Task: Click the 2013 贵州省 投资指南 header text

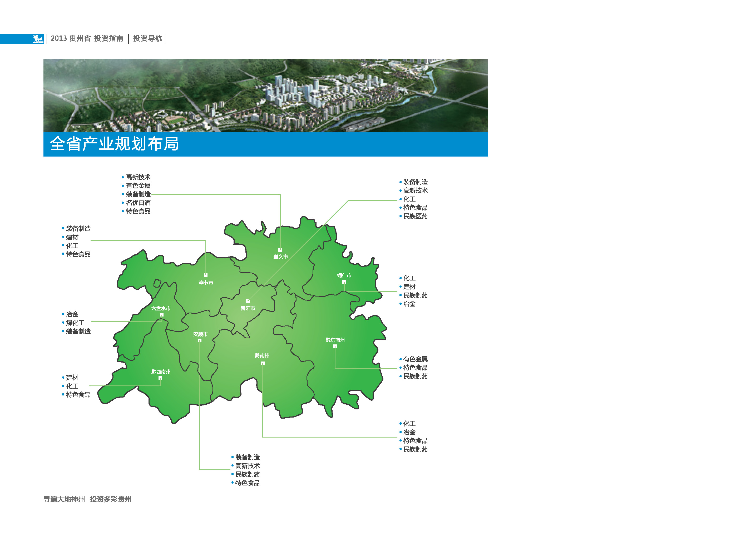Action: [87, 39]
